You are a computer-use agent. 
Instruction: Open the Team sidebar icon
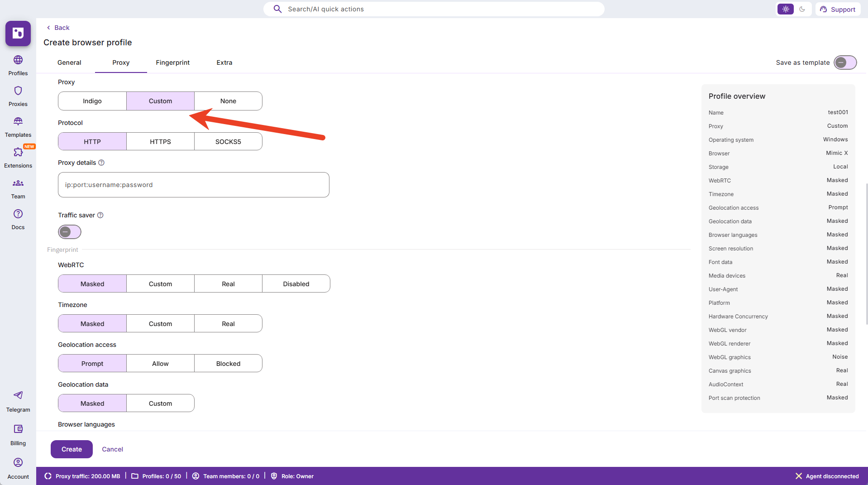[x=18, y=183]
